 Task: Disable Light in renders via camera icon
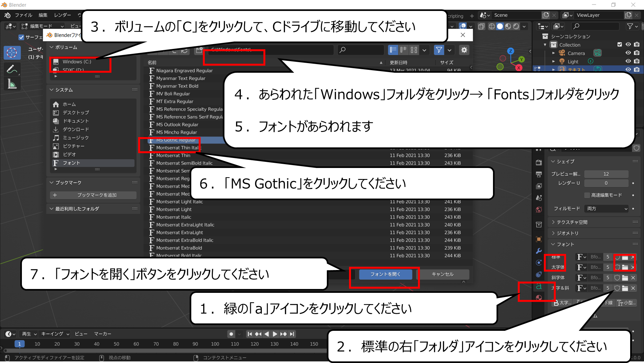(x=637, y=61)
